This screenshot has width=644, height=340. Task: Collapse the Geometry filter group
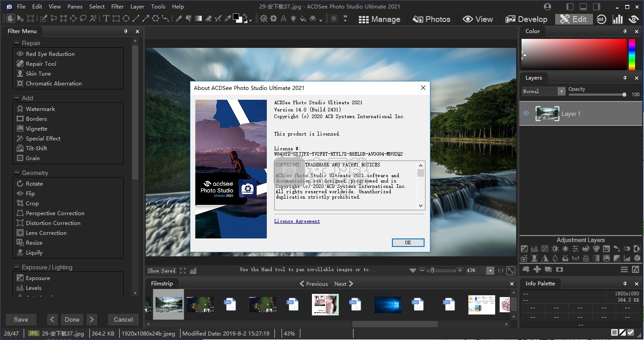(x=17, y=173)
